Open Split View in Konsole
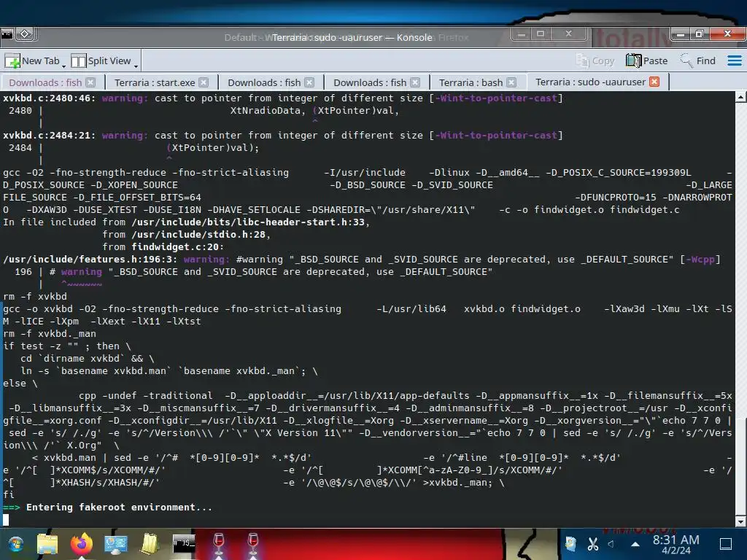The width and height of the screenshot is (747, 560). click(101, 61)
